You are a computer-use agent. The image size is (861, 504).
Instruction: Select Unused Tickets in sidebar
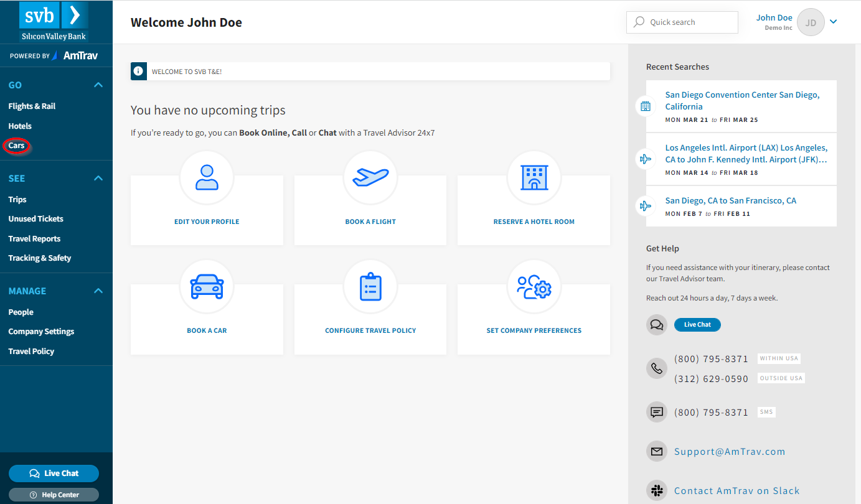35,219
